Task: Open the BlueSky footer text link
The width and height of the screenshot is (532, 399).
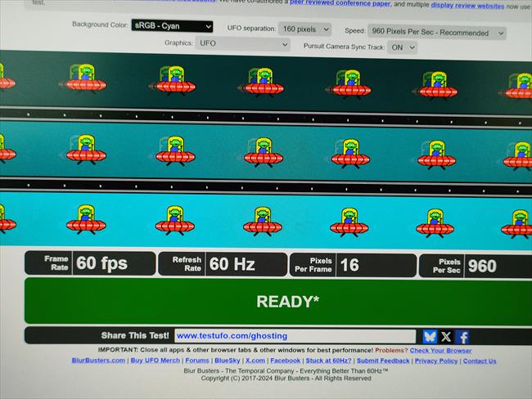Action: [228, 361]
